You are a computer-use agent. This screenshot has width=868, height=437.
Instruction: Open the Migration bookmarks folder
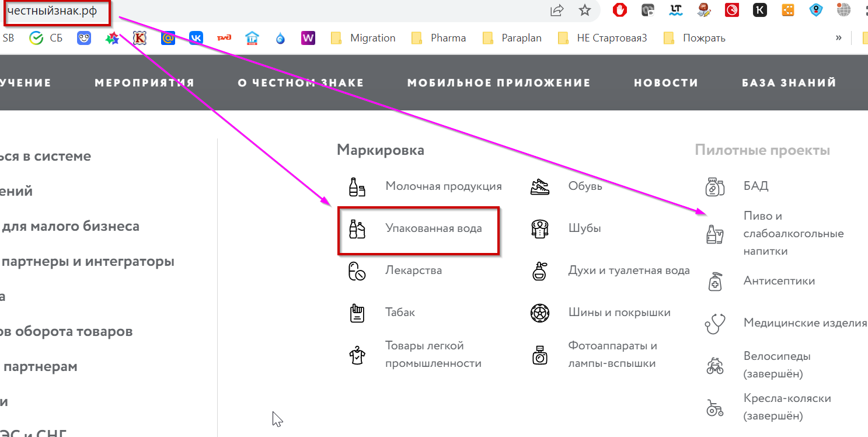pyautogui.click(x=363, y=38)
